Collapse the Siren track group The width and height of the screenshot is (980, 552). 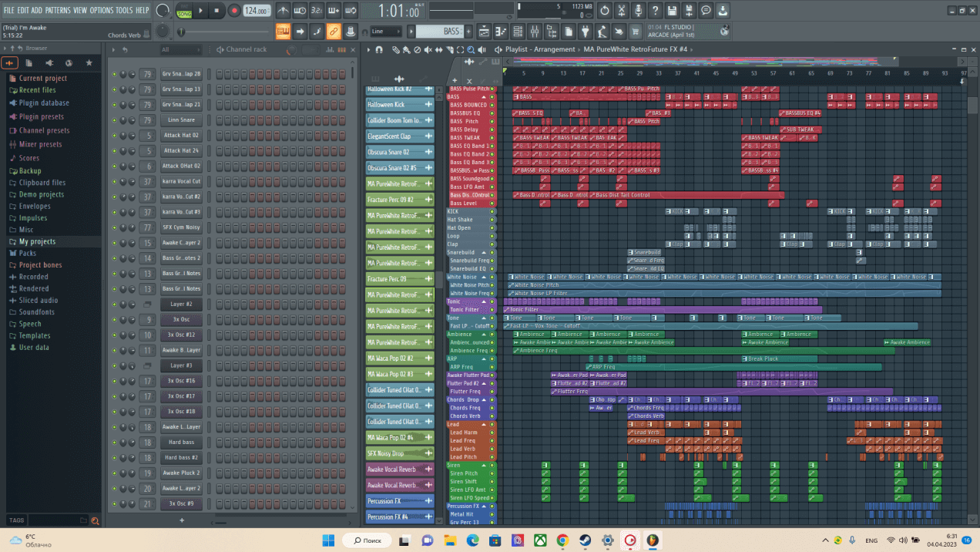point(484,466)
